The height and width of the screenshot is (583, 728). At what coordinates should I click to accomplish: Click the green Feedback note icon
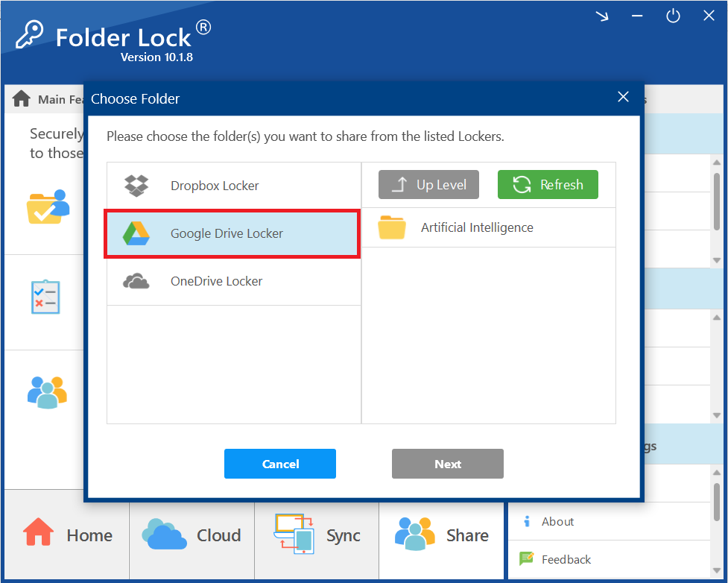coord(527,558)
